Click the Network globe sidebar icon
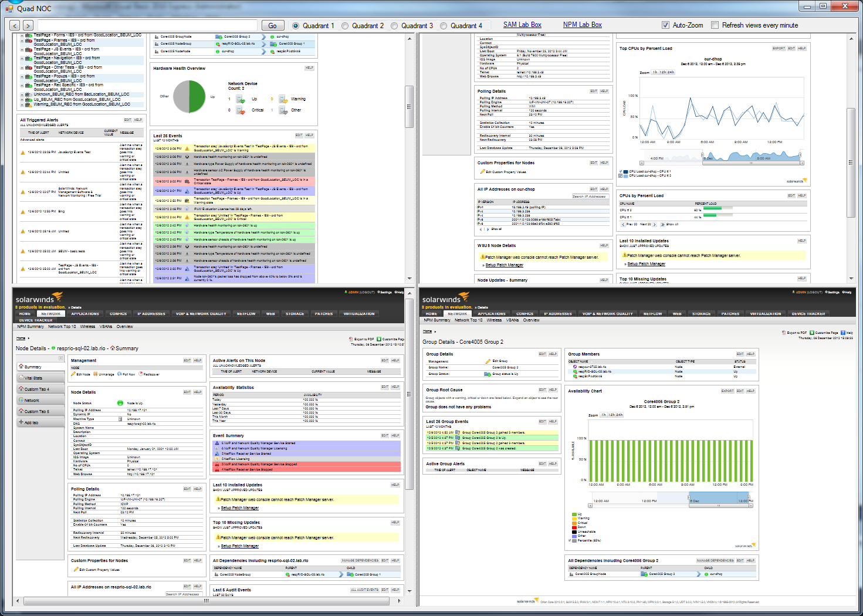863x616 pixels. (21, 400)
